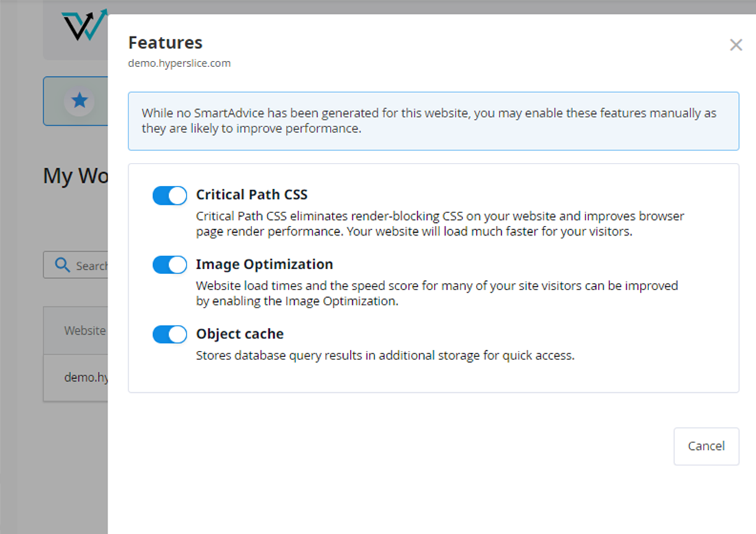Image resolution: width=756 pixels, height=534 pixels.
Task: Select the demo.hy… website row
Action: coord(75,377)
